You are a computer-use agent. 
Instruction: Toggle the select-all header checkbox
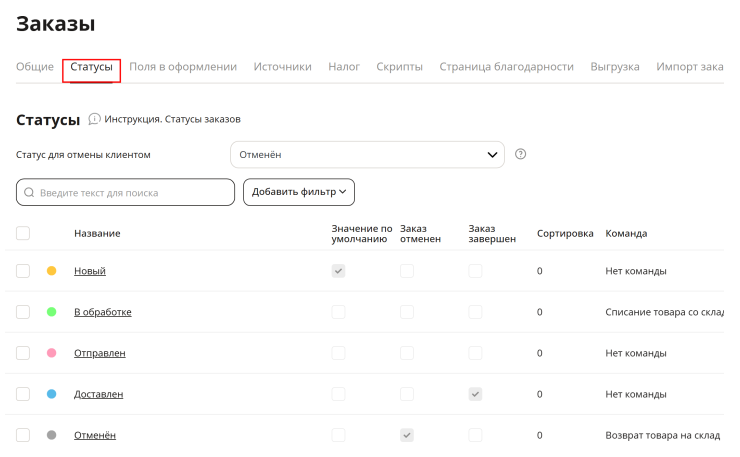point(23,233)
